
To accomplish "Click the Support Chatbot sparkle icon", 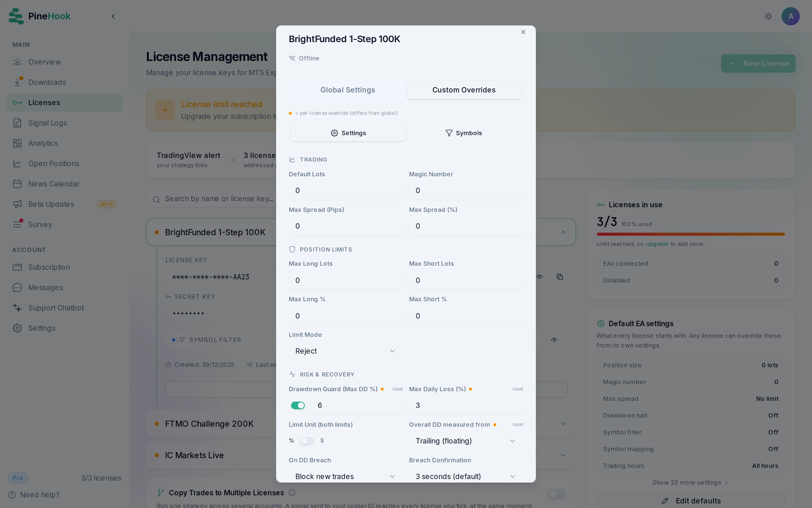I will [x=17, y=308].
